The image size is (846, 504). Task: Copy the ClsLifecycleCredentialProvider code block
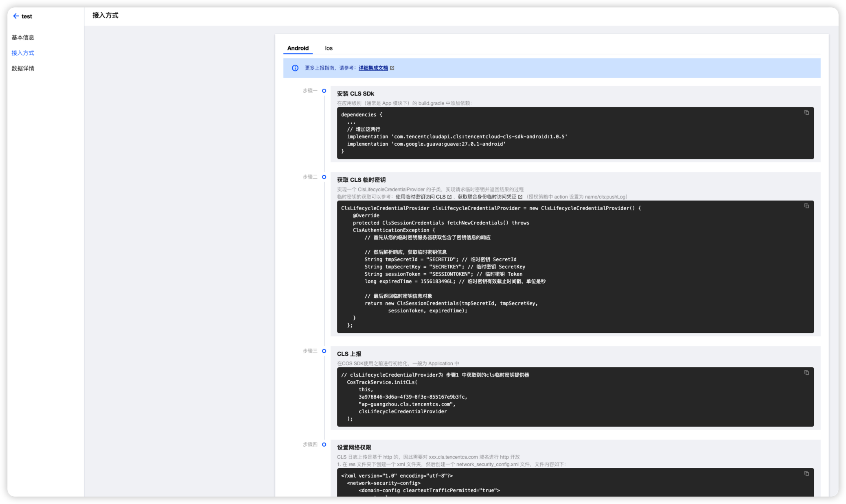coord(807,206)
